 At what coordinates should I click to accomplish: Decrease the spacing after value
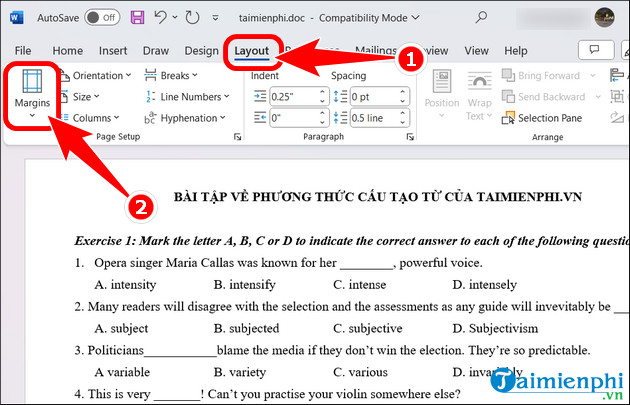pyautogui.click(x=403, y=123)
